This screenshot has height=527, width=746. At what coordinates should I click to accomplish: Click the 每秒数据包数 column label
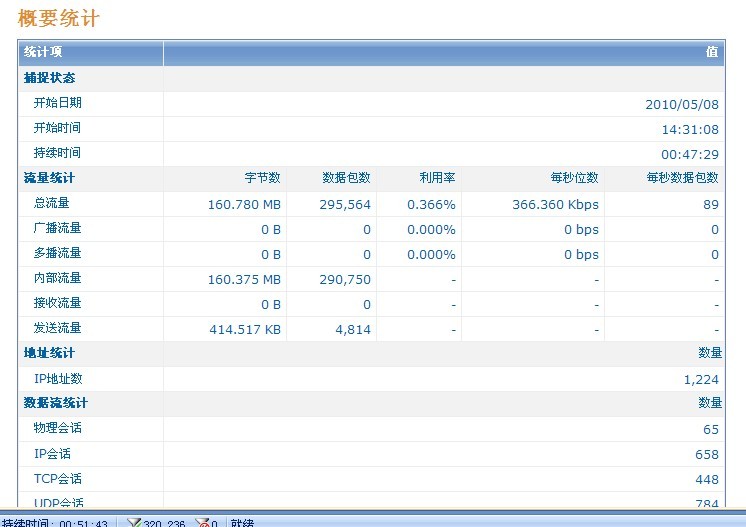(682, 178)
